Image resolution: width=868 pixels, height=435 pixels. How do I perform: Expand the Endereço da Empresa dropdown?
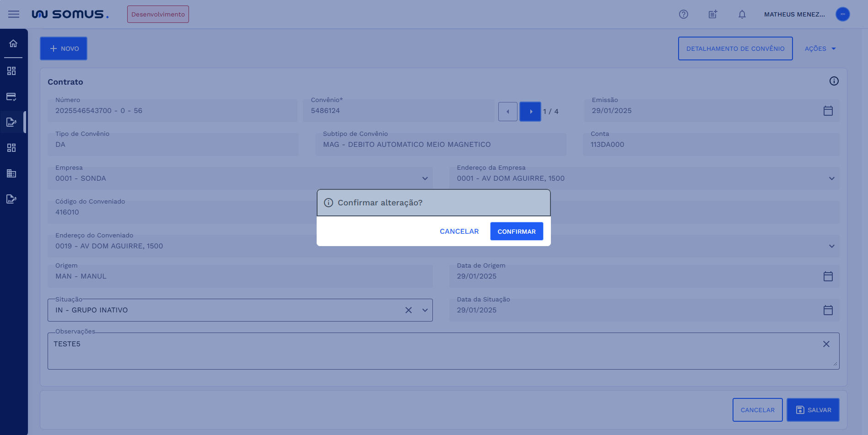831,178
